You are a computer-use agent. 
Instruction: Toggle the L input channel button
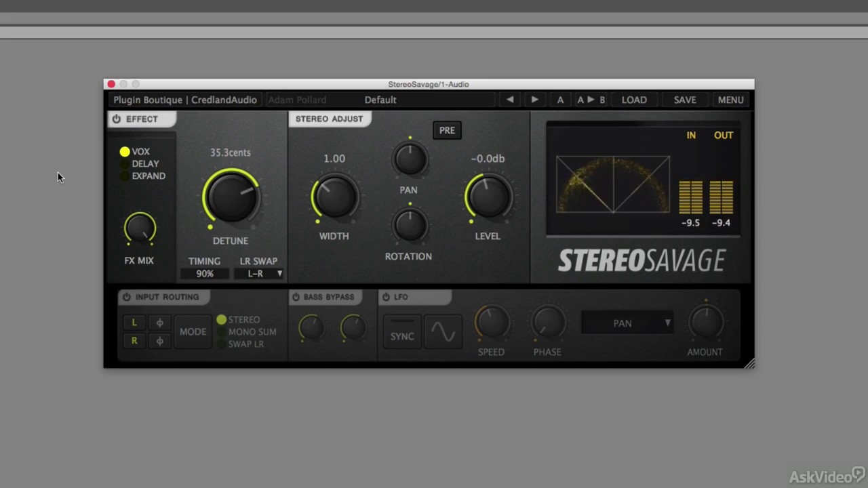click(134, 323)
